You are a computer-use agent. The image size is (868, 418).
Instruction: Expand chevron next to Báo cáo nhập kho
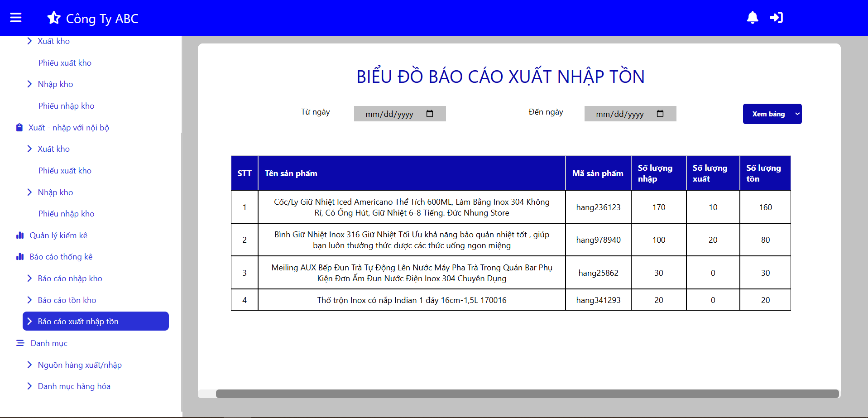(29, 279)
